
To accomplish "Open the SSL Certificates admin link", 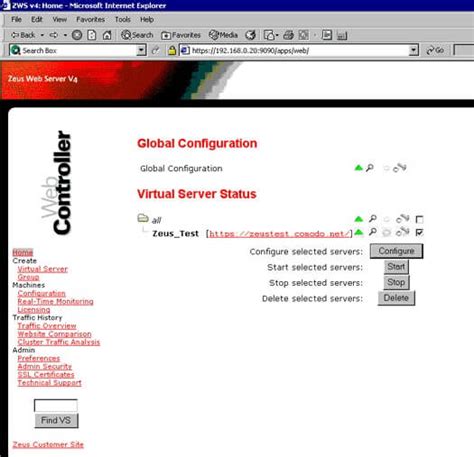I will click(x=46, y=375).
